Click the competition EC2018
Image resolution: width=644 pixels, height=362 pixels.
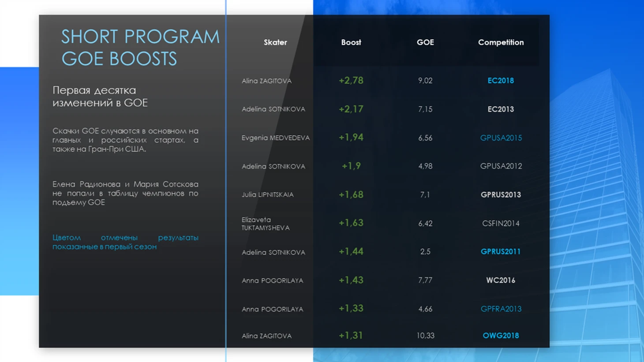[x=501, y=81]
